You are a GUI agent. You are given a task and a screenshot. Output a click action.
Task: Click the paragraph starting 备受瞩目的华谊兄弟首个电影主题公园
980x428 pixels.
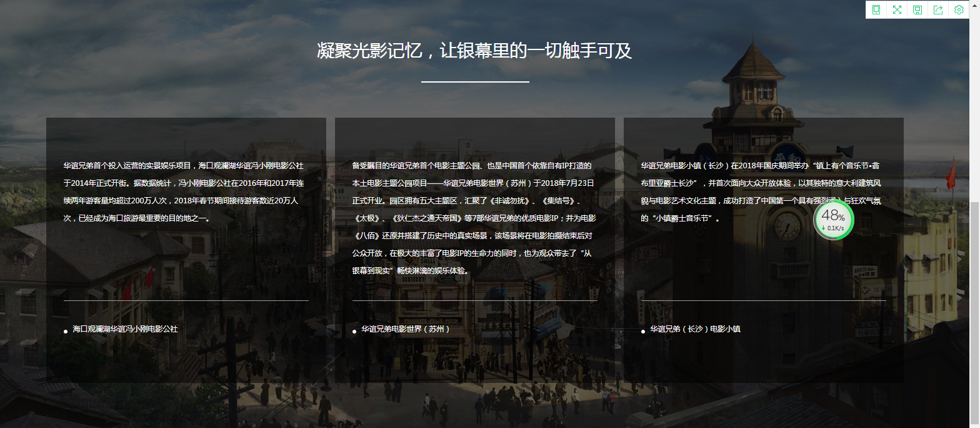(x=474, y=218)
